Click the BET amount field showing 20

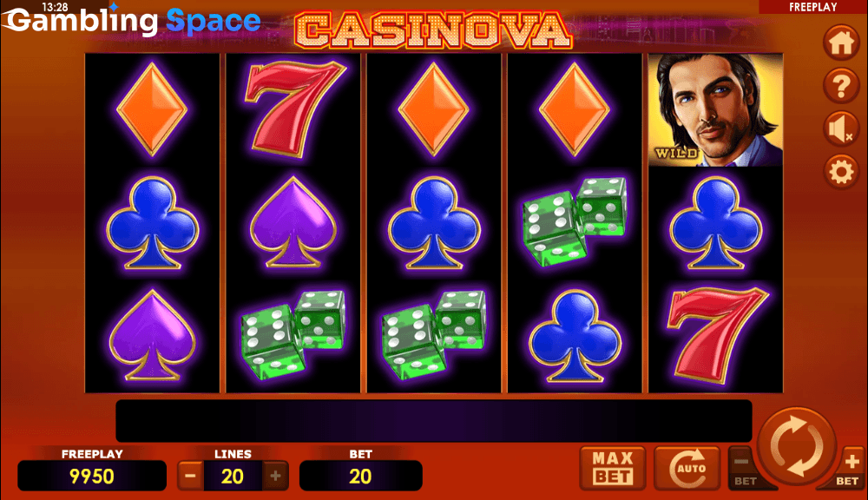click(361, 476)
